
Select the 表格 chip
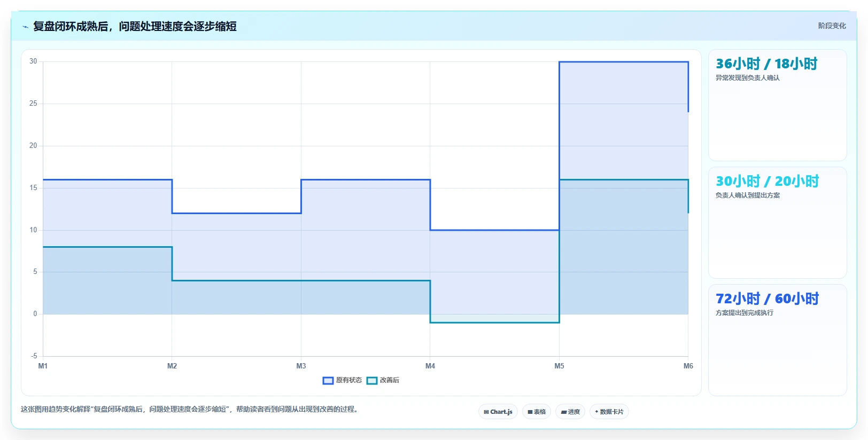tap(537, 412)
